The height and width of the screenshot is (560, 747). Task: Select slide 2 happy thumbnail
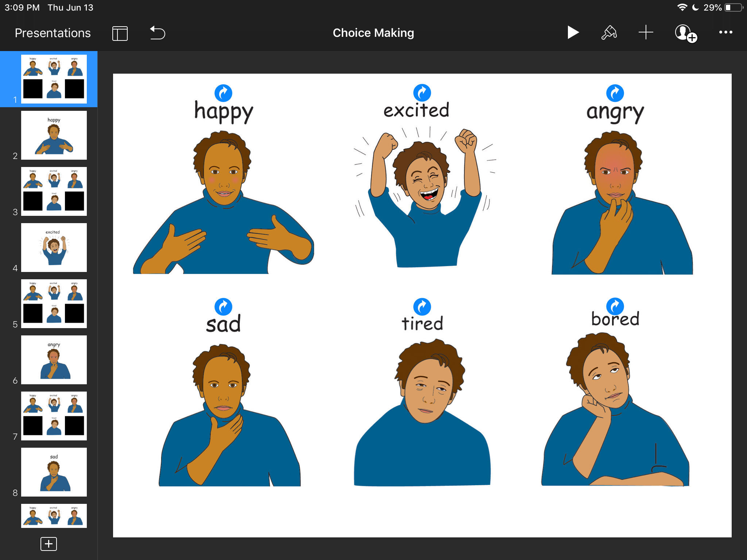coord(54,135)
